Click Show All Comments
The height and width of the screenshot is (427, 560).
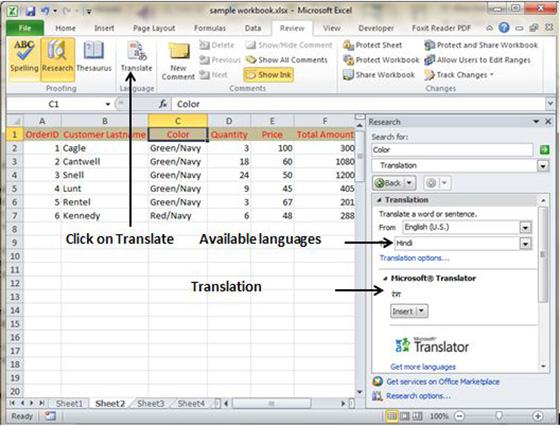click(x=287, y=60)
